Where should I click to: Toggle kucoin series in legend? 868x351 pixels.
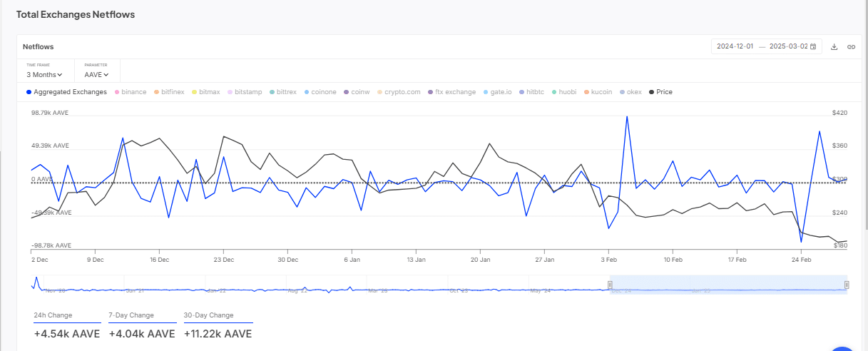coord(598,92)
